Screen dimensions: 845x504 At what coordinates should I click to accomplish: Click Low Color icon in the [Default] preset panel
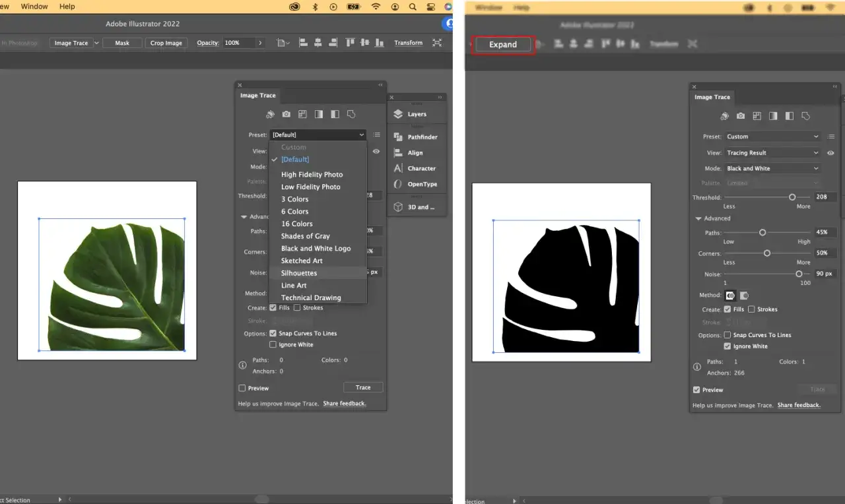[302, 114]
